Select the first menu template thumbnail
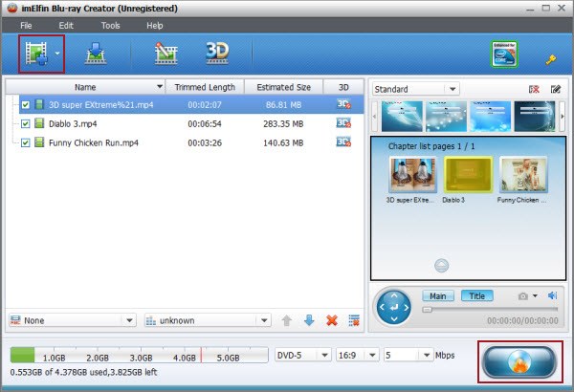Screen dimensions: 574x392 (x=402, y=117)
